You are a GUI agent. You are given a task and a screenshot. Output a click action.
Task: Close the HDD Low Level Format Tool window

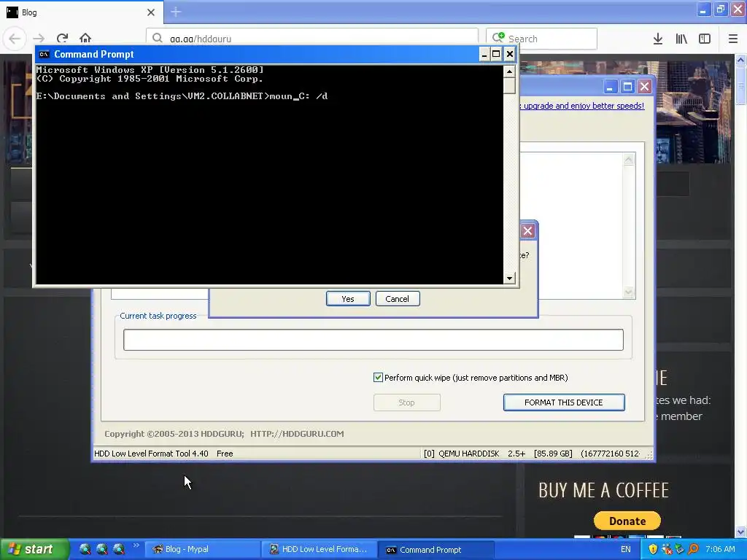click(x=645, y=87)
